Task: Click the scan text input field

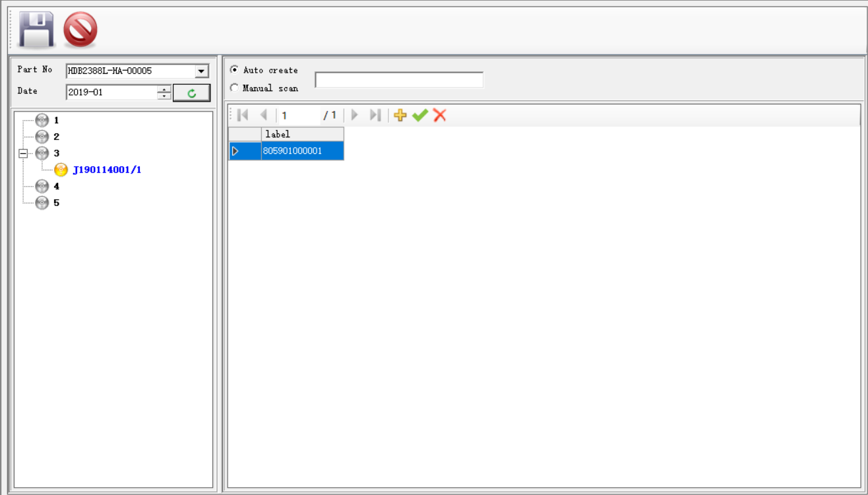Action: pyautogui.click(x=399, y=80)
